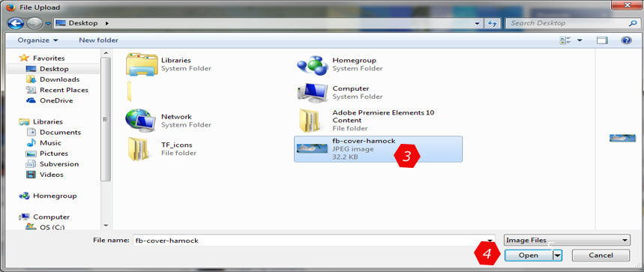This screenshot has height=272, width=644.
Task: Open Documents library in sidebar
Action: (x=53, y=133)
